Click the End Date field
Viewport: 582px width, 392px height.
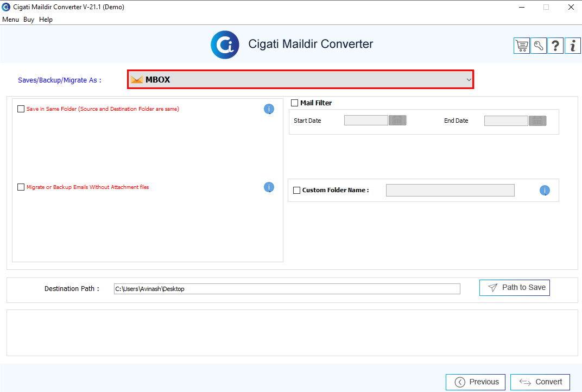506,121
